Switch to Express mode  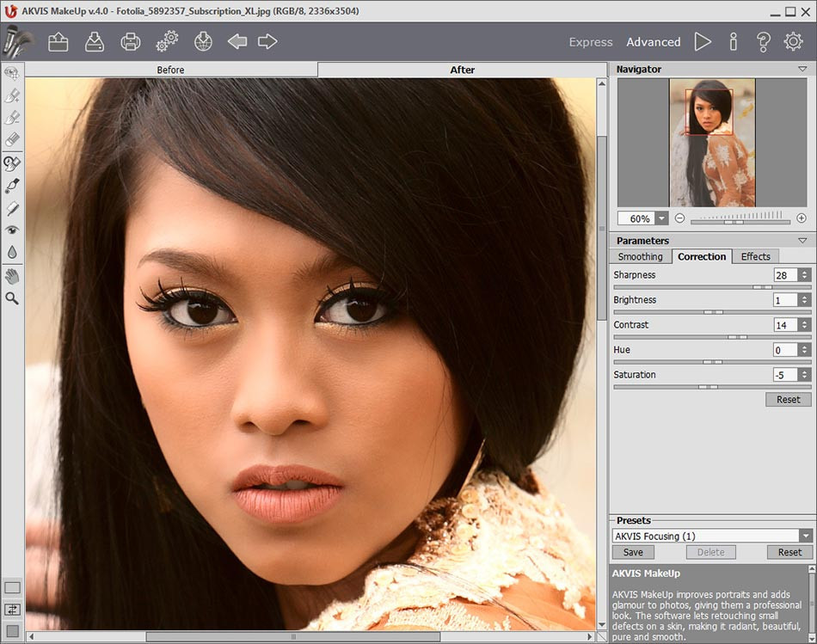coord(590,41)
